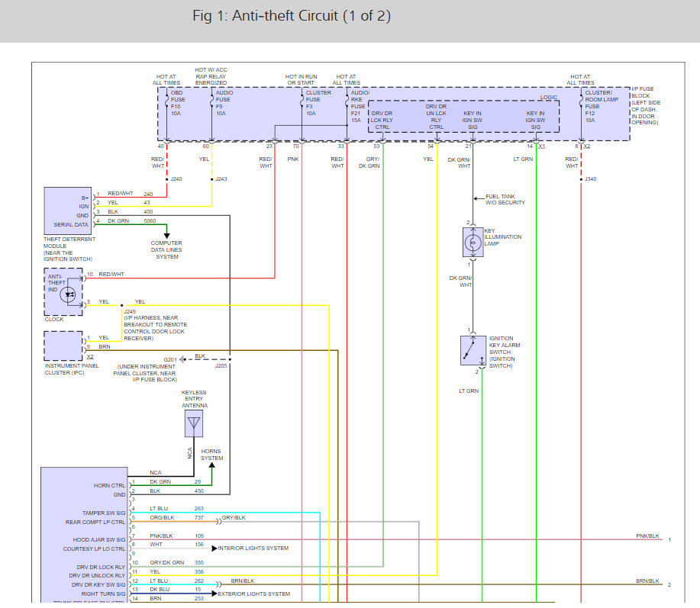
Task: Click the 'CLUSTER FUSE F3 10A' label
Action: pyautogui.click(x=318, y=103)
